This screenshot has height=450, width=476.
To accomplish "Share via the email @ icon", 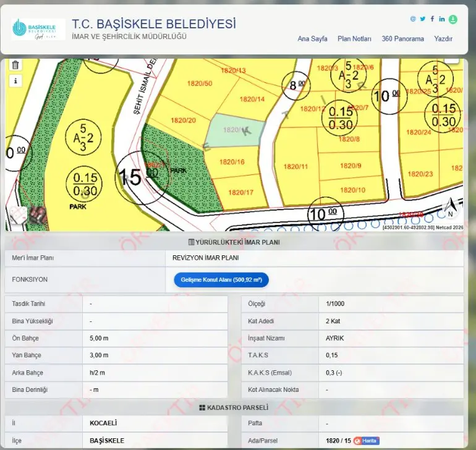I will (x=413, y=19).
